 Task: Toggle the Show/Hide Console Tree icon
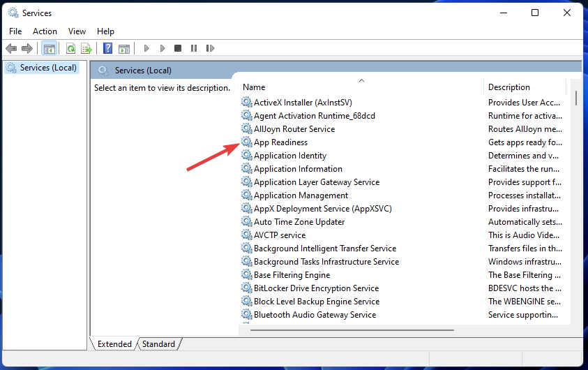coord(49,48)
